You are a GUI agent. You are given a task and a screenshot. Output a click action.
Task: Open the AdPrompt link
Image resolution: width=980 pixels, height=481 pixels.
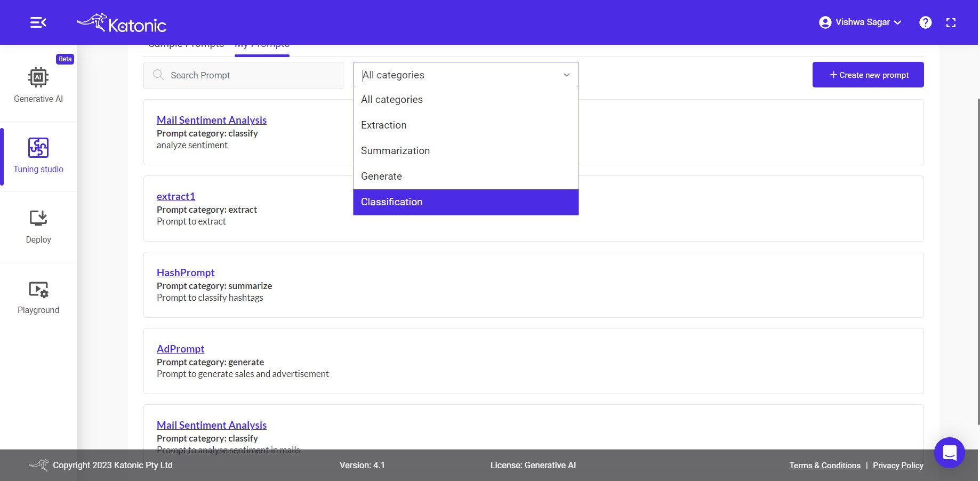click(181, 349)
